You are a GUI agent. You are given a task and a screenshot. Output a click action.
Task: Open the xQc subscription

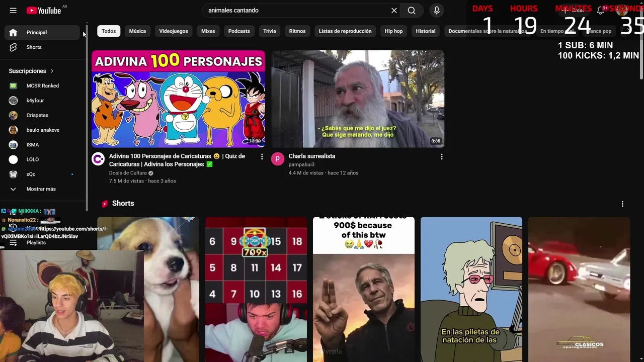[x=42, y=174]
